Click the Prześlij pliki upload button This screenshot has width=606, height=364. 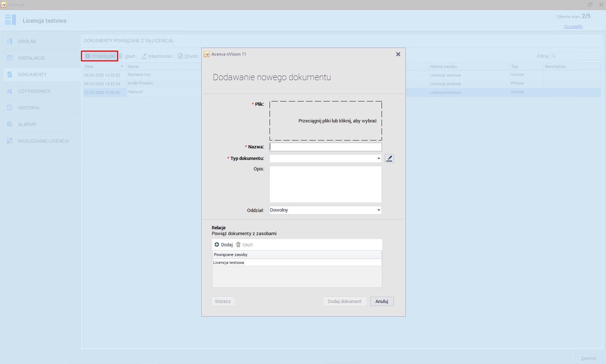100,56
